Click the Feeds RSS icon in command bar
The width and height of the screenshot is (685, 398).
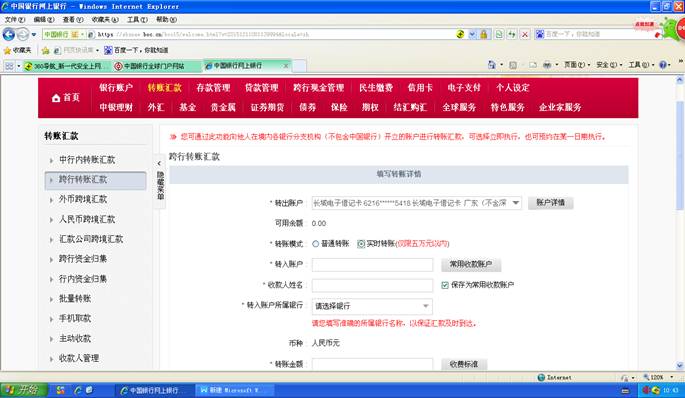tap(513, 65)
